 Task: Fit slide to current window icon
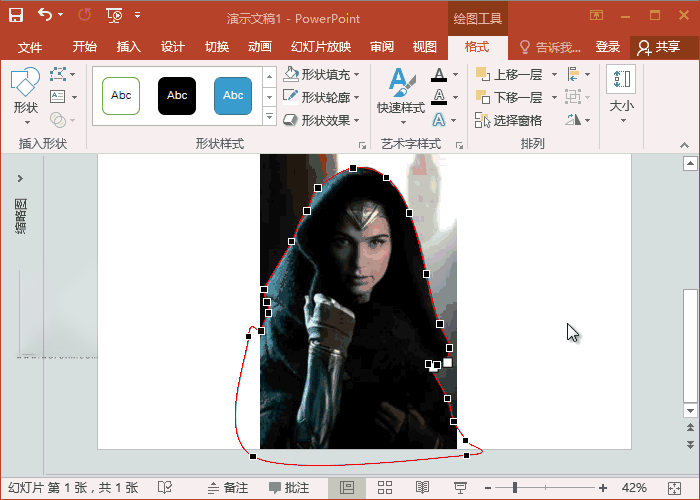click(x=675, y=488)
